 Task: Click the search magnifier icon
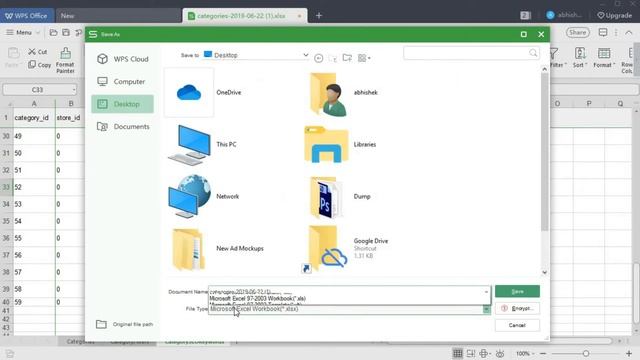pyautogui.click(x=533, y=53)
